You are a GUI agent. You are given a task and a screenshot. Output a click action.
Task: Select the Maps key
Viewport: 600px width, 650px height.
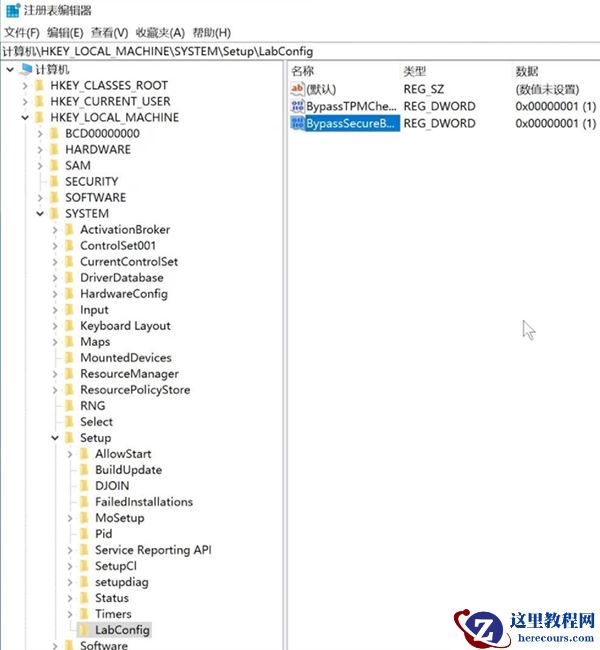pyautogui.click(x=95, y=342)
